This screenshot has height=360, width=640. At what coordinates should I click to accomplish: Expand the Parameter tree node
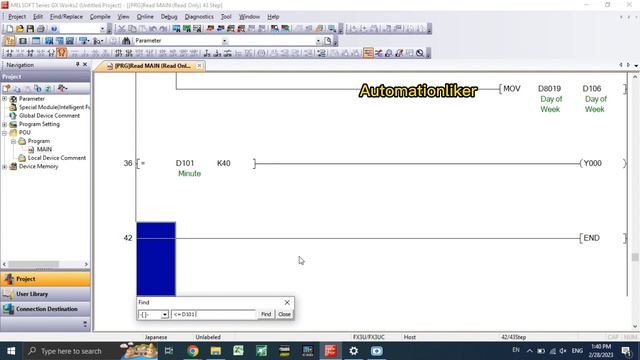pos(4,99)
